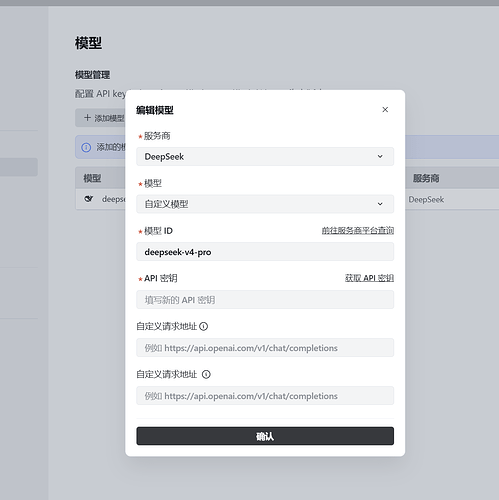Screen dimensions: 499x500
Task: Click the deepseek-v4-pro model ID field
Action: coord(265,252)
